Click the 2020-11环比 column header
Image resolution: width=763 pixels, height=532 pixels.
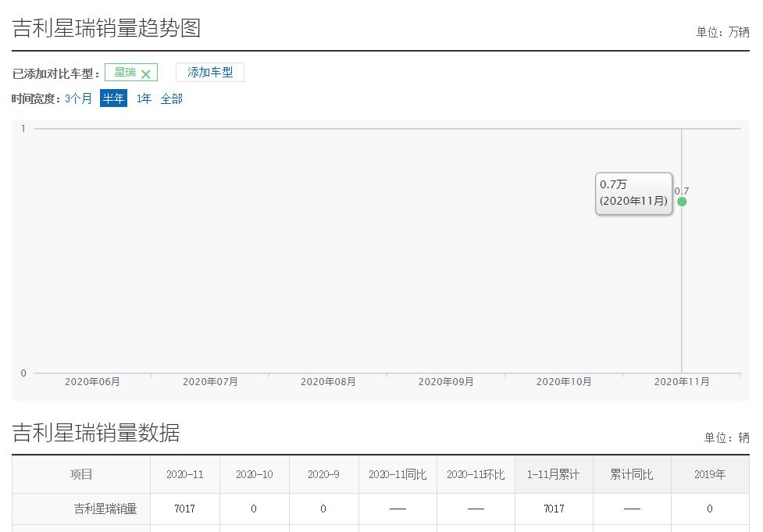point(476,474)
